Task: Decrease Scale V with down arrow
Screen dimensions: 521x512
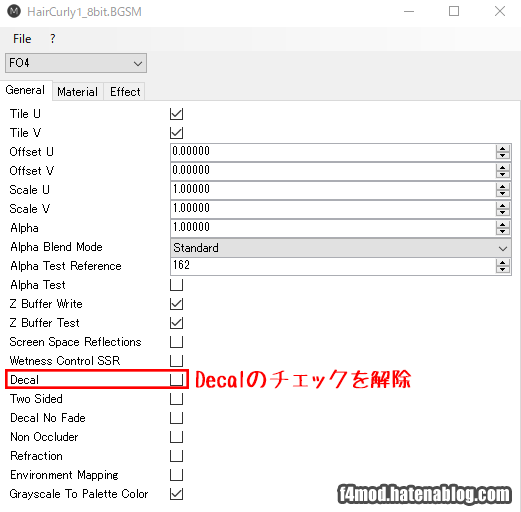Action: [502, 213]
